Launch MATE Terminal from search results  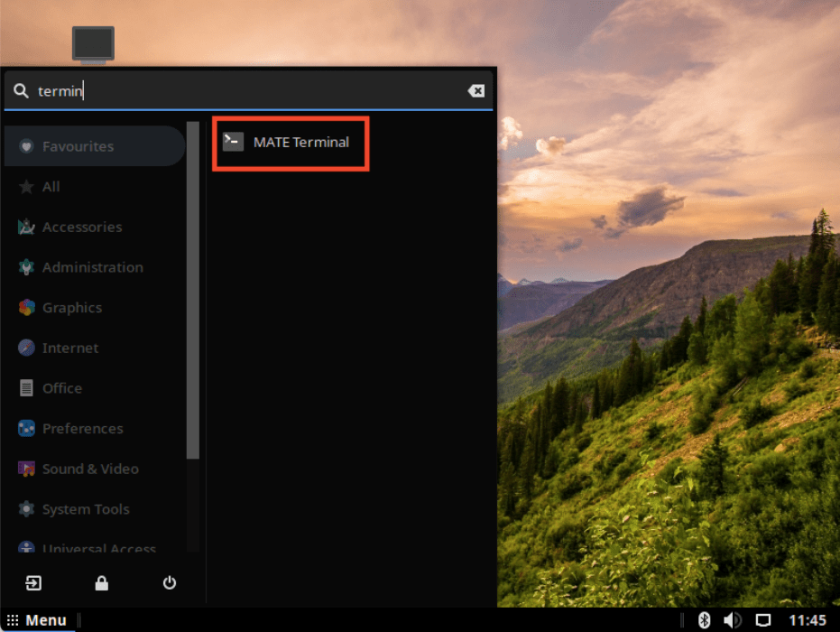tap(289, 142)
